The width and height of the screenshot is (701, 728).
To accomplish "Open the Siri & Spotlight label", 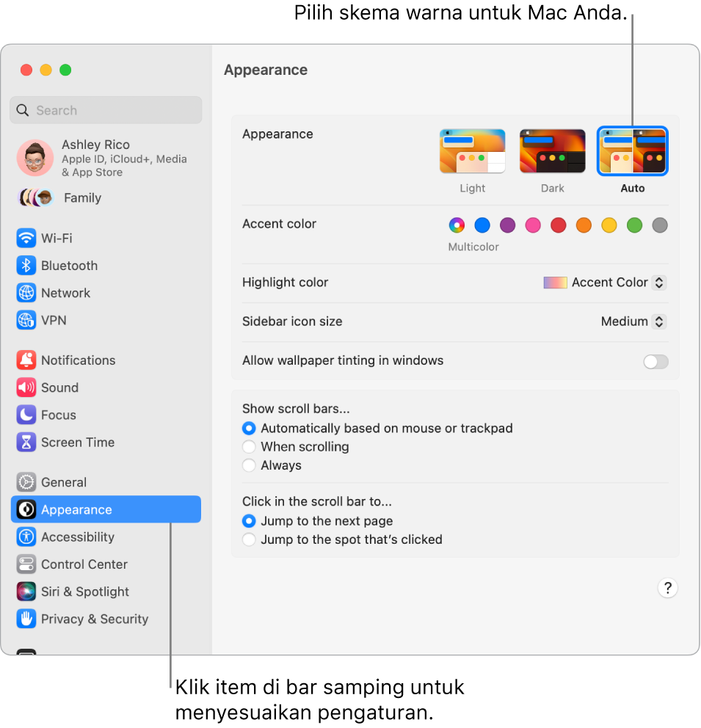I will tap(85, 592).
